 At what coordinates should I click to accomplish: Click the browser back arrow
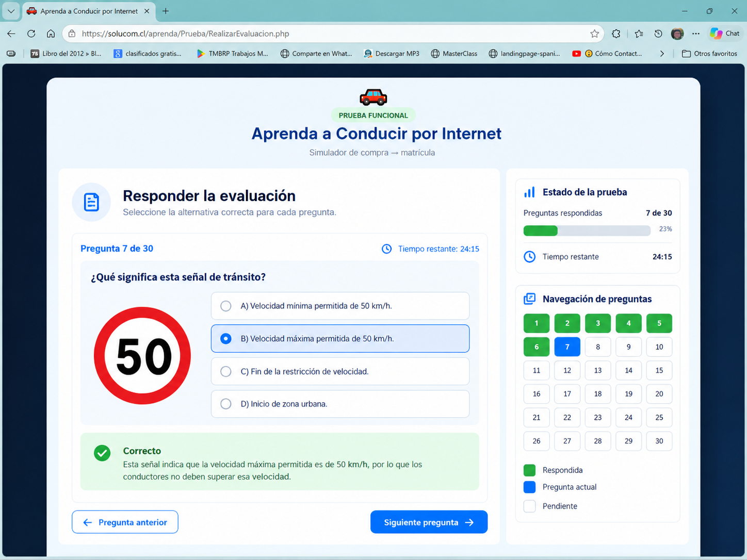11,34
